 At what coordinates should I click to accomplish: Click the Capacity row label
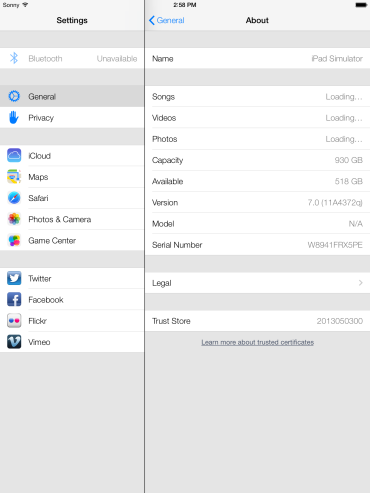pos(167,160)
